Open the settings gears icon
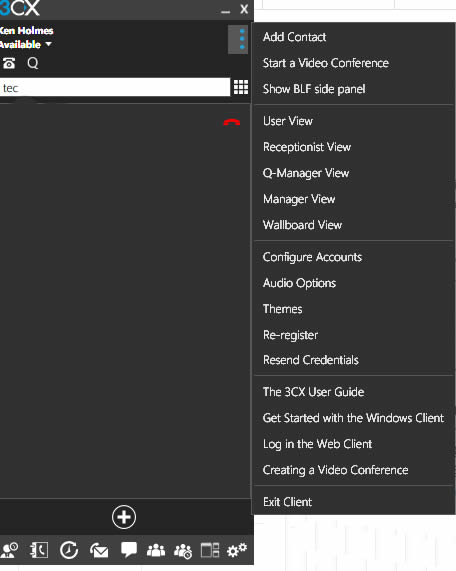Image resolution: width=456 pixels, height=571 pixels. click(x=237, y=550)
